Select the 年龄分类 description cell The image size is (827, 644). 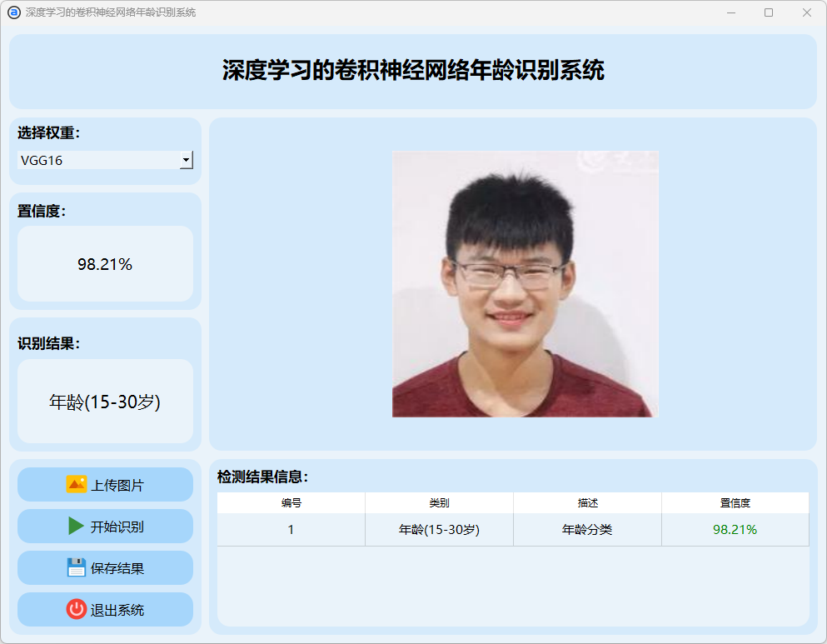click(587, 530)
